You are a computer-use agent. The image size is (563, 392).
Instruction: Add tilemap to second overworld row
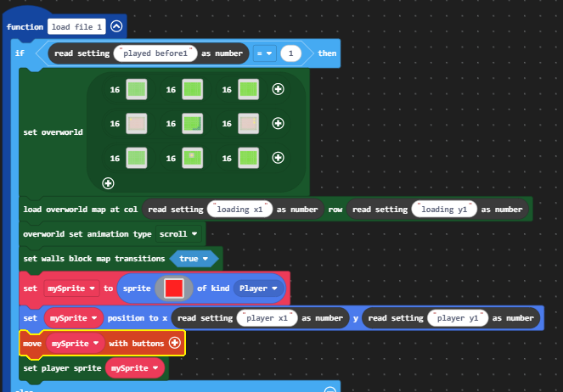point(278,123)
